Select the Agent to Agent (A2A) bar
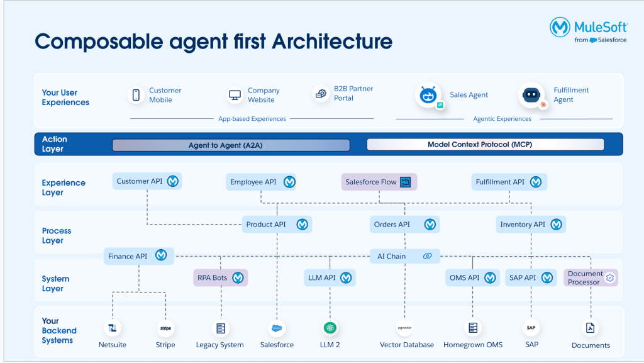644x363 pixels. (x=231, y=145)
